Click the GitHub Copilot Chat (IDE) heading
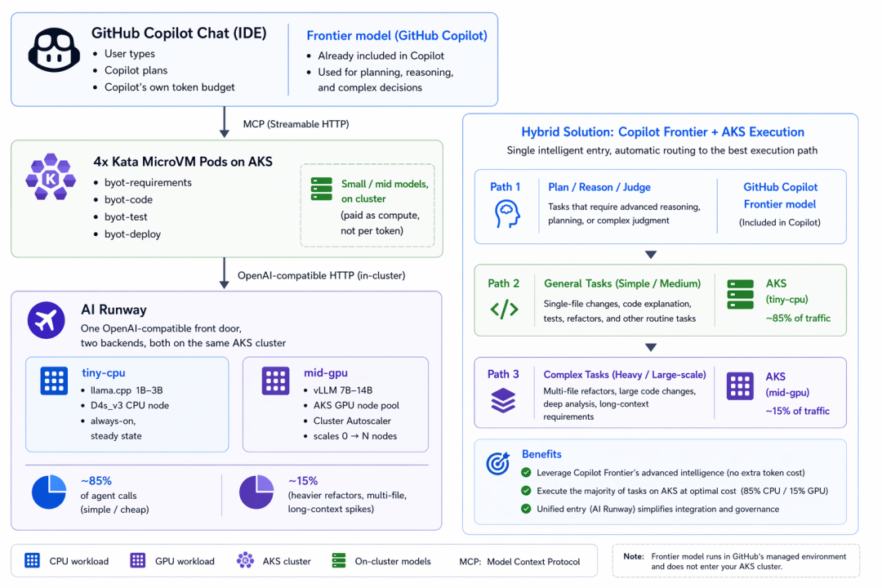Viewport: 882px width, 588px height. [x=179, y=33]
